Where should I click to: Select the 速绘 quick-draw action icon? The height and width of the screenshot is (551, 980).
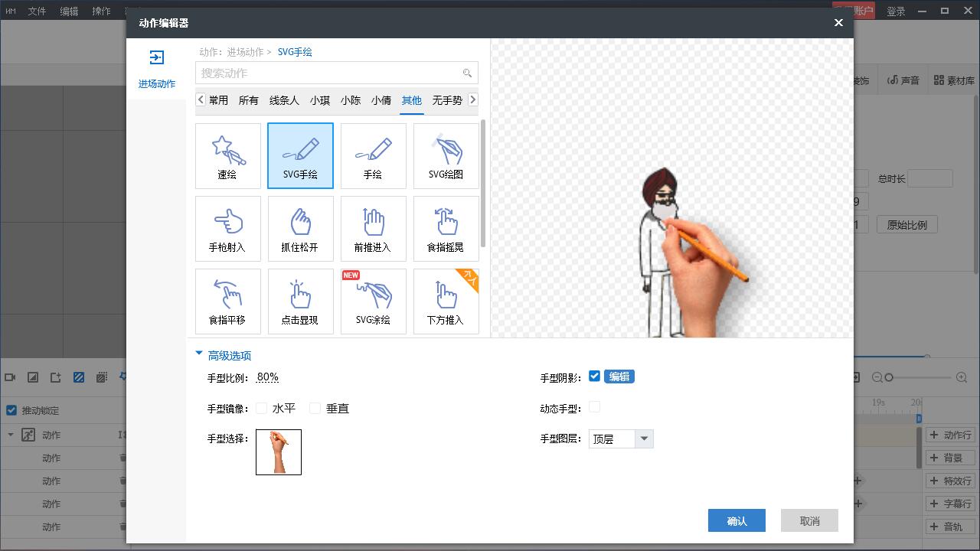point(227,155)
